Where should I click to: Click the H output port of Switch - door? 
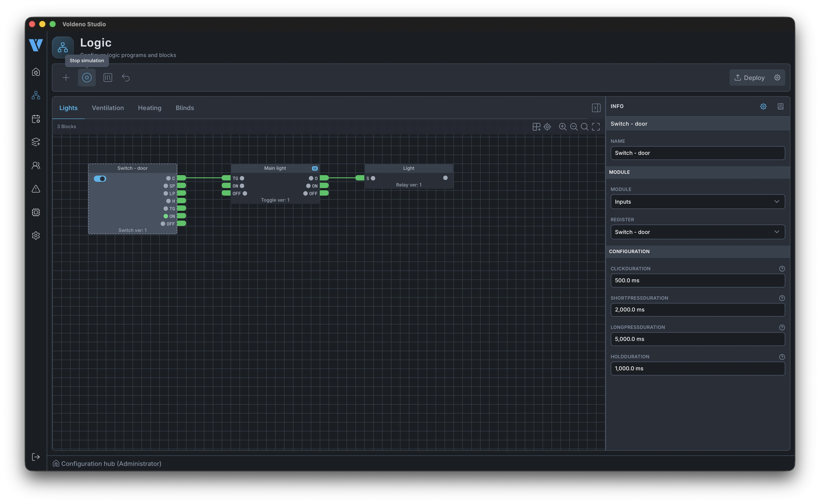[182, 201]
